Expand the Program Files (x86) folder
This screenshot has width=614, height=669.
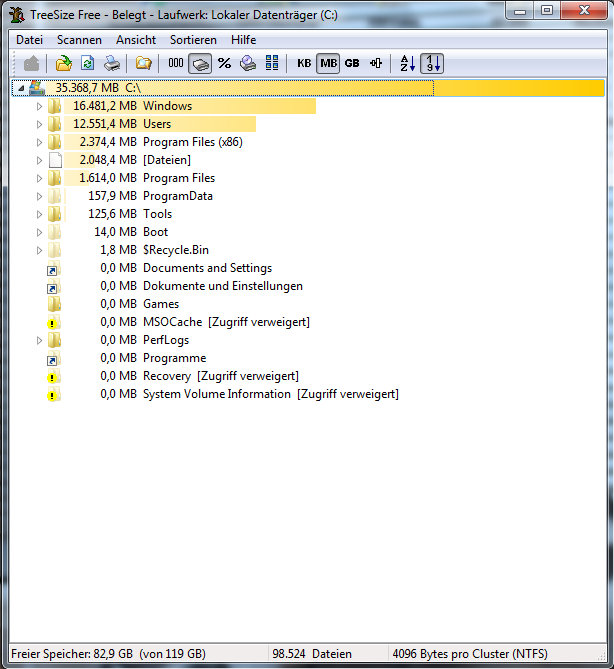tap(39, 142)
